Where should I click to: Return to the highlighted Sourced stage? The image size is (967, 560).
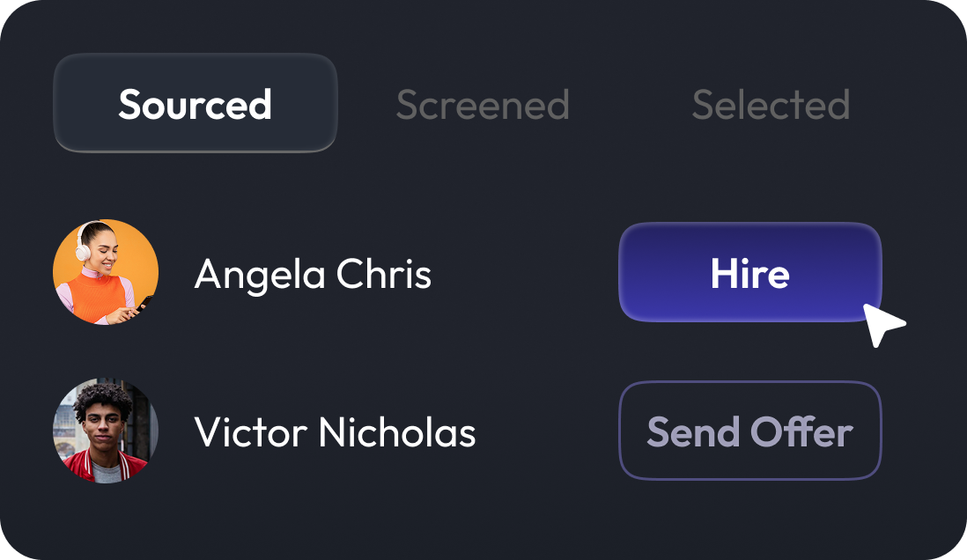click(195, 104)
